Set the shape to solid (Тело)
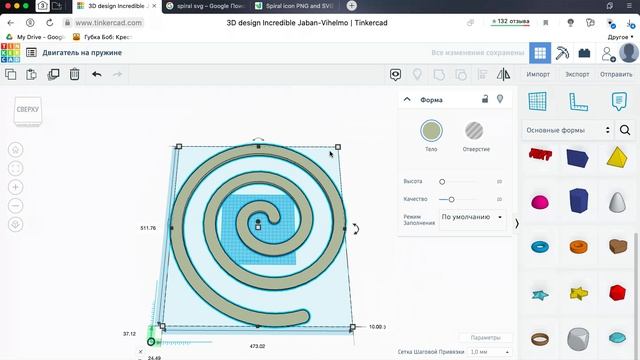Screen dimensions: 640x360 click(x=431, y=131)
